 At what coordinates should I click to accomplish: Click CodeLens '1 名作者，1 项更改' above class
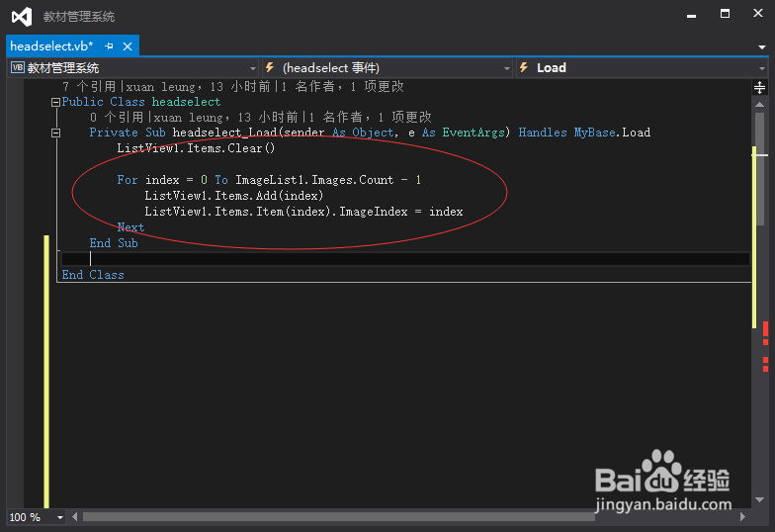[343, 87]
